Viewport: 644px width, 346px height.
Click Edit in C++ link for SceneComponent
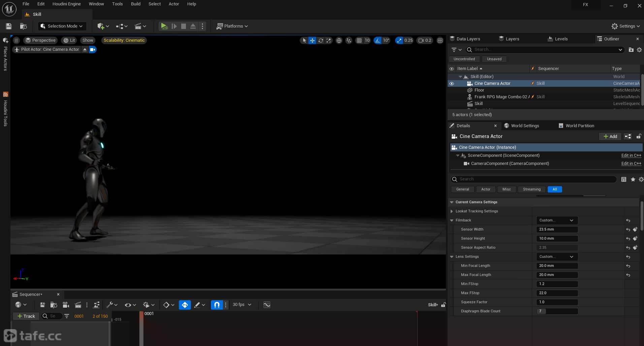coord(631,155)
